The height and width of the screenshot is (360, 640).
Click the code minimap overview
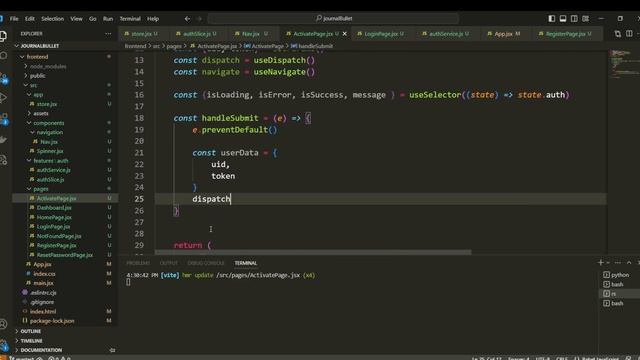tap(623, 65)
